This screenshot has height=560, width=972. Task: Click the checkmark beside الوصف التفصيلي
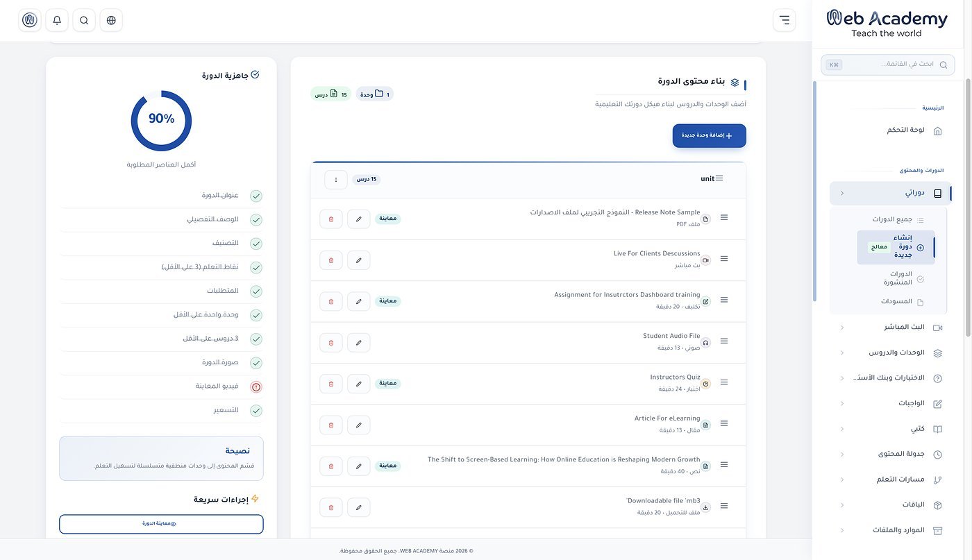pyautogui.click(x=256, y=220)
